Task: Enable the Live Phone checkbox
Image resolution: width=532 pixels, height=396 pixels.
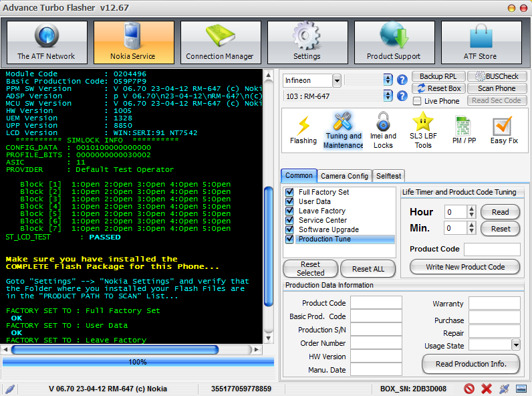Action: pyautogui.click(x=417, y=101)
